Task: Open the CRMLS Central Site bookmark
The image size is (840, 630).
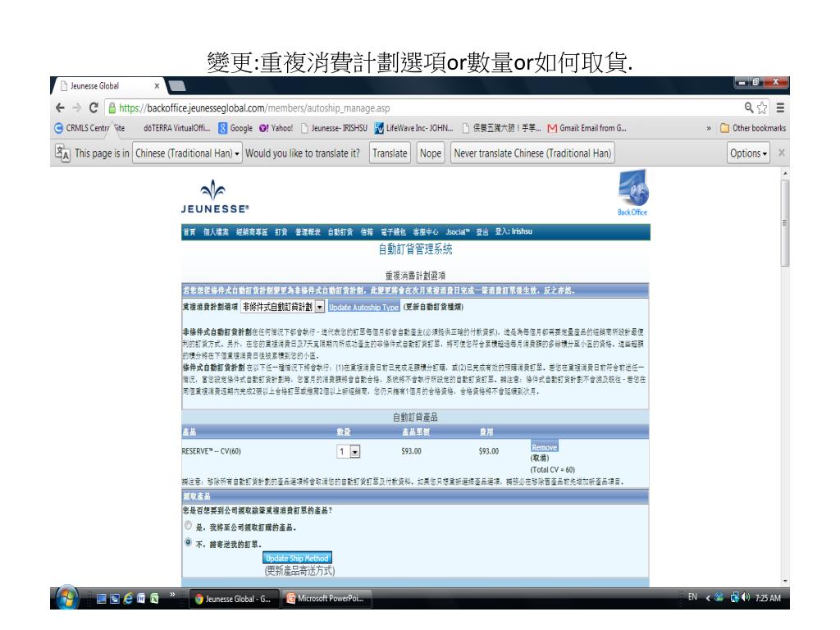Action: 90,128
